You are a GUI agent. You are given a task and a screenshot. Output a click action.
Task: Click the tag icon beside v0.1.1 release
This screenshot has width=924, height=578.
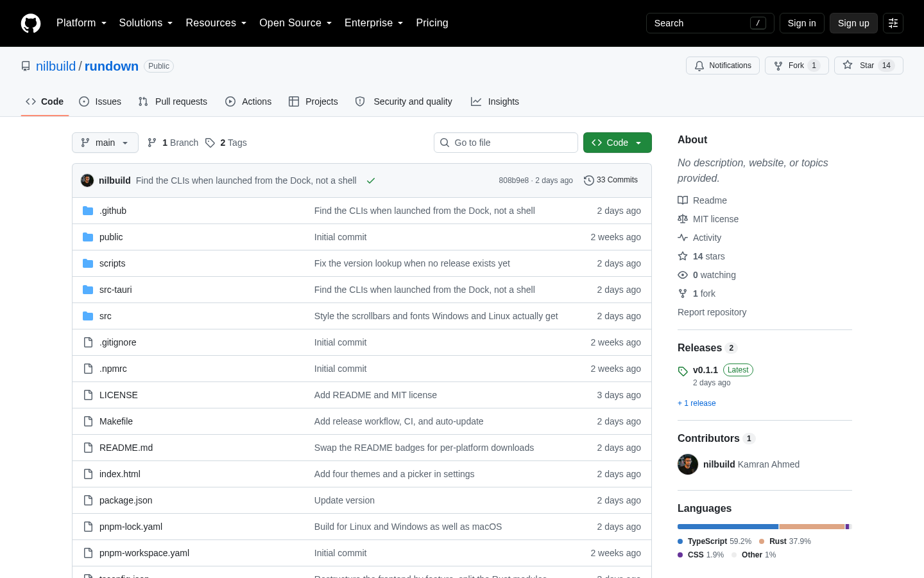pos(683,371)
